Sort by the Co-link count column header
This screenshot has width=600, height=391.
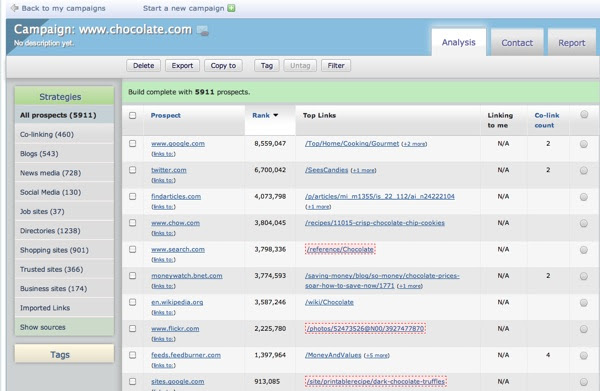547,120
